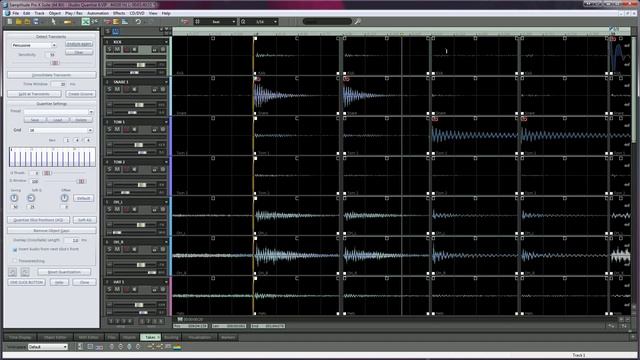This screenshot has height=360, width=640.
Task: Switch to the Takes tab
Action: coord(150,337)
